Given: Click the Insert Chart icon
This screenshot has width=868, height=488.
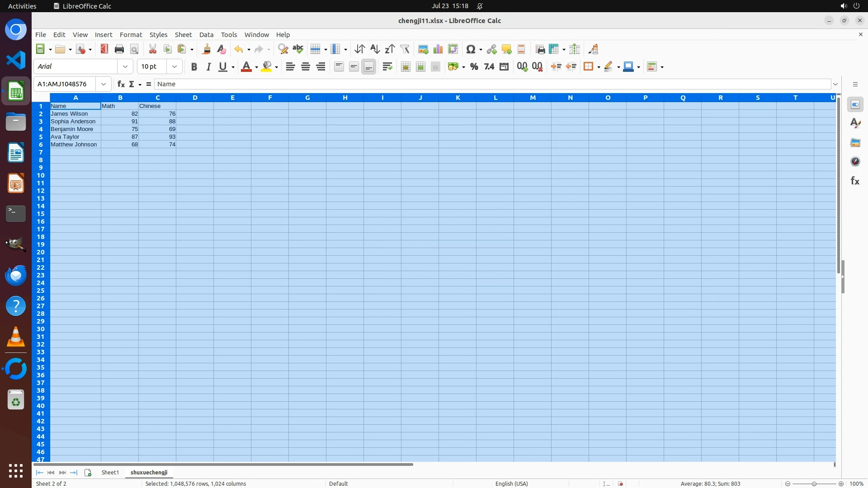Looking at the screenshot, I should [x=438, y=49].
